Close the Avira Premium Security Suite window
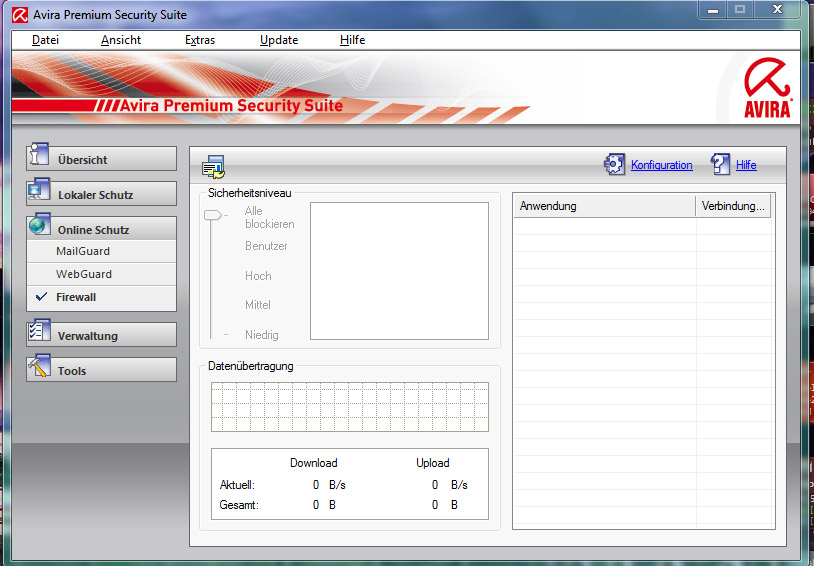 tap(777, 9)
